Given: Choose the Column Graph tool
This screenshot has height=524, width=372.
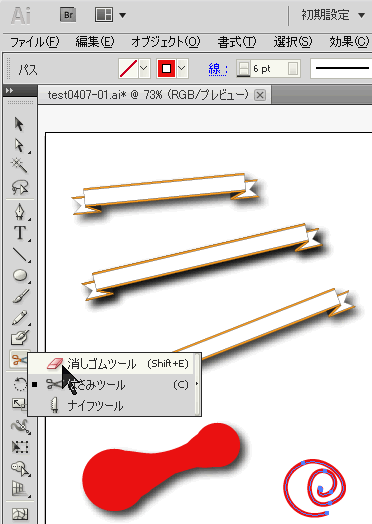Looking at the screenshot, I should pos(20,489).
